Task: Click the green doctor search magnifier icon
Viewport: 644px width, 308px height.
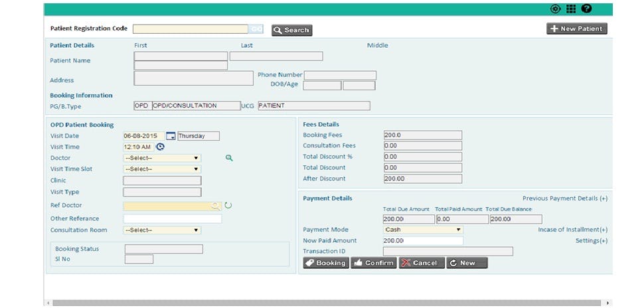Action: tap(229, 158)
